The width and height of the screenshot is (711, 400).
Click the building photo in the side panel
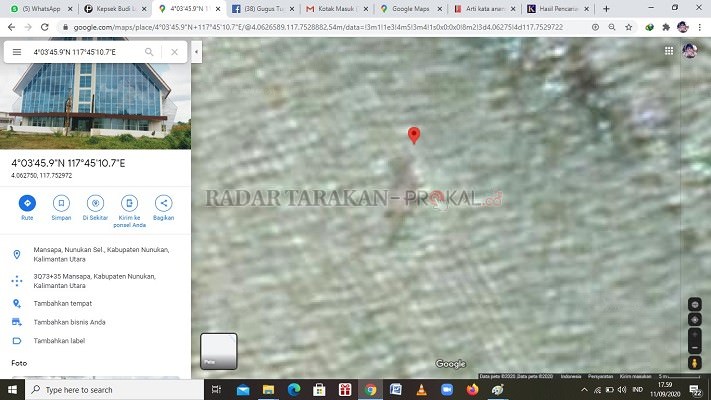pos(95,106)
